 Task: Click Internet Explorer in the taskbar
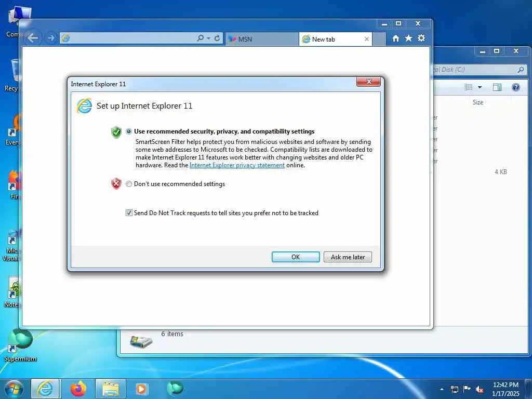point(45,389)
